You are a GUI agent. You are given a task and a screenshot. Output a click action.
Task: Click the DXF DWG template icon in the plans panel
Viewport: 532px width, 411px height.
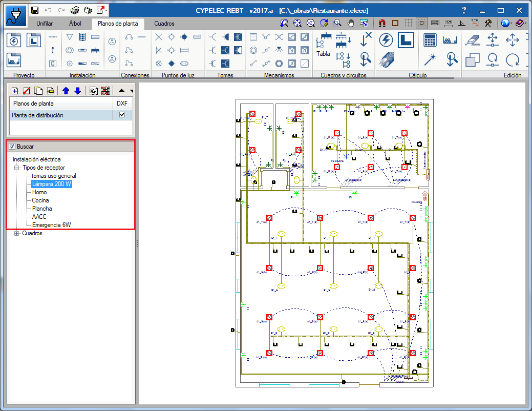point(94,91)
